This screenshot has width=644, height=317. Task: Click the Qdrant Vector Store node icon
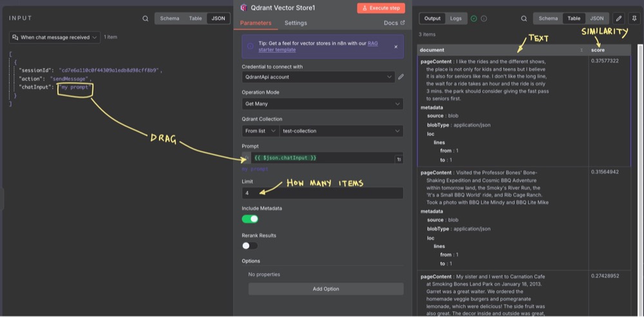pyautogui.click(x=243, y=7)
